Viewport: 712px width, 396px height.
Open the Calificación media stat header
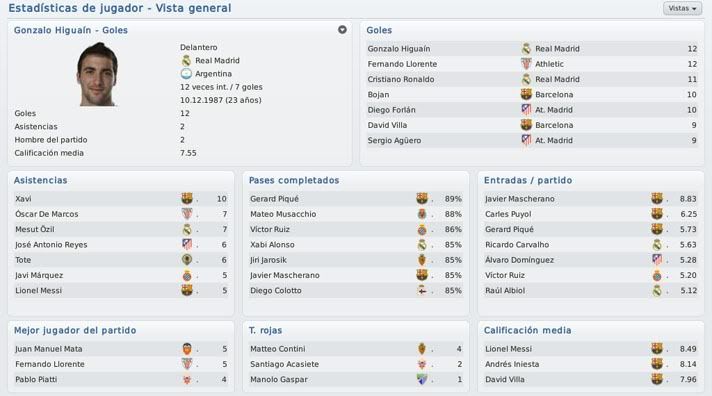click(527, 330)
